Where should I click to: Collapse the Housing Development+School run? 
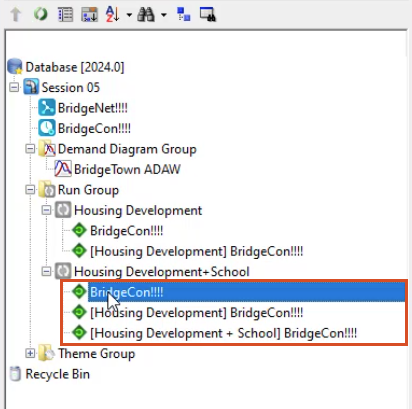(46, 272)
